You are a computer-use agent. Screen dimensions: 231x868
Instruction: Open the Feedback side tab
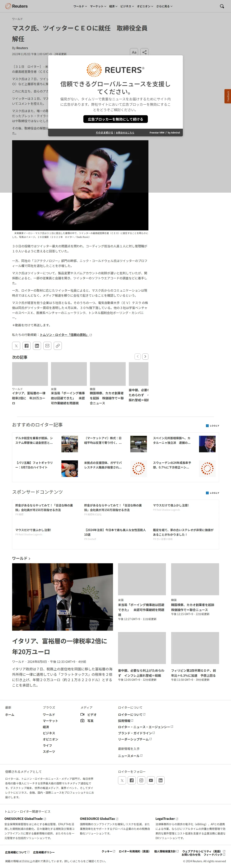228,96
